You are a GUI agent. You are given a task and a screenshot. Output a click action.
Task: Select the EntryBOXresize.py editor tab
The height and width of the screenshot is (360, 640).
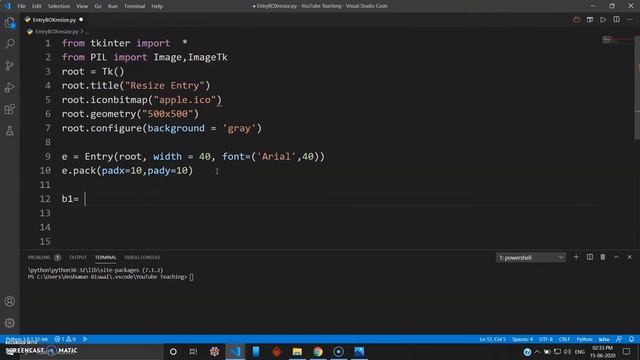pos(54,20)
